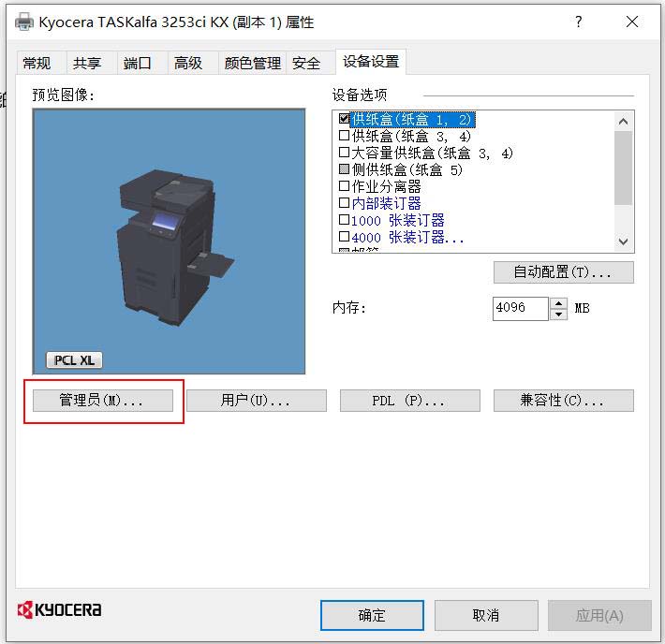
Task: Toggle 作业分离器 checkbox
Action: pyautogui.click(x=344, y=187)
